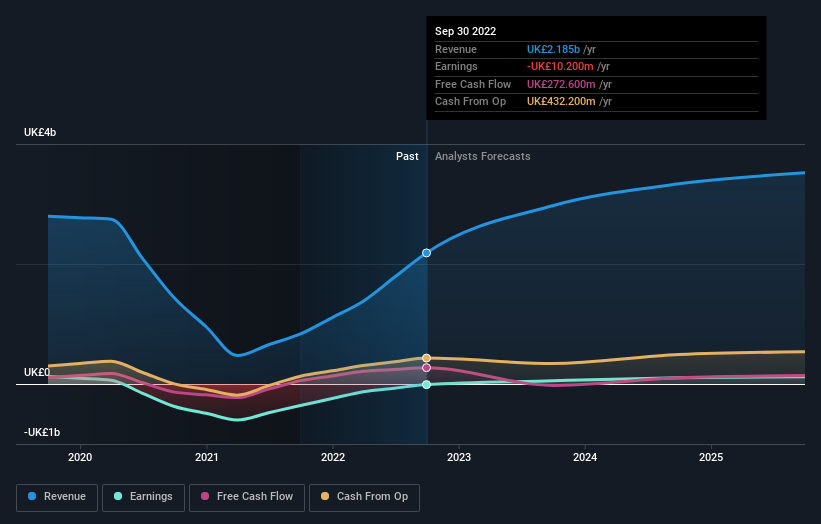Click the UK£4b y-axis label

[40, 132]
